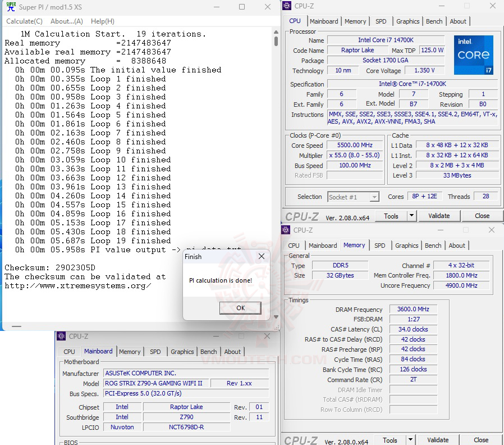Open Graphics tab in Mainboard CPU-Z window
This screenshot has width=504, height=445.
tap(182, 352)
